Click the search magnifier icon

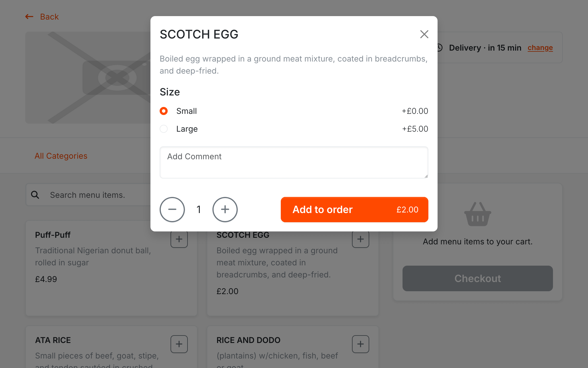[x=35, y=195]
